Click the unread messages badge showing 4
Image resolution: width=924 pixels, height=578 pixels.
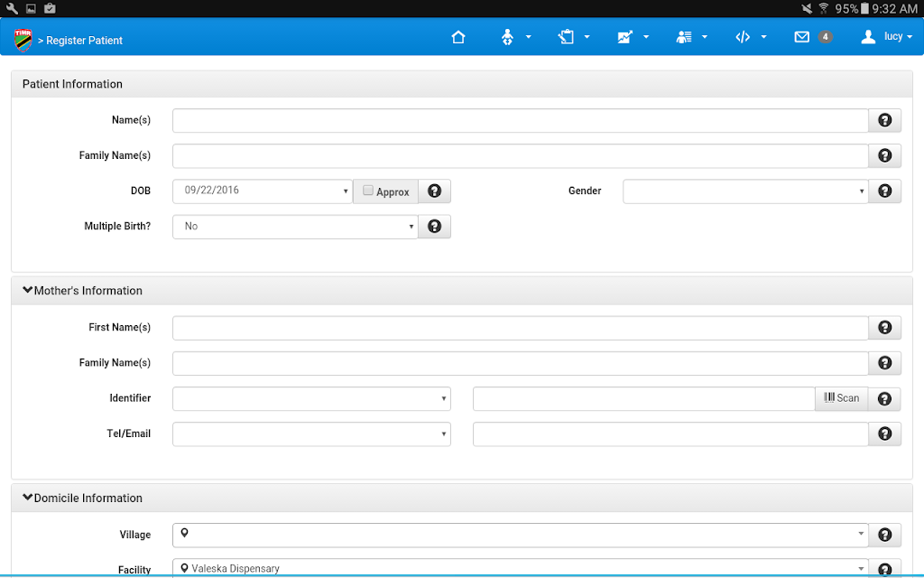click(x=825, y=37)
